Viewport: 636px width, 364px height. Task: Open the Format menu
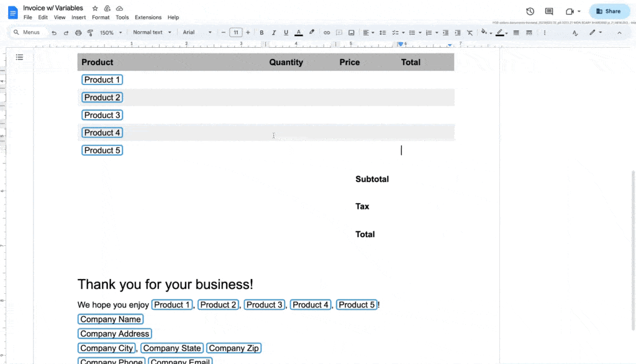pos(101,17)
